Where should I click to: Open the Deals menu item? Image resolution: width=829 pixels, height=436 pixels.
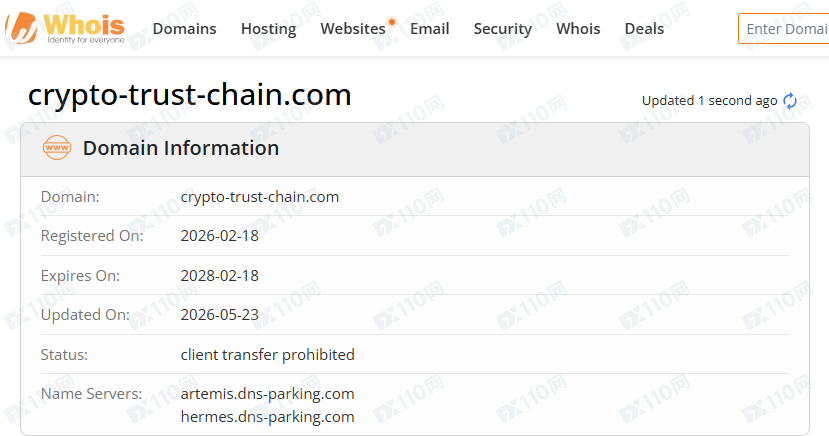pos(644,29)
